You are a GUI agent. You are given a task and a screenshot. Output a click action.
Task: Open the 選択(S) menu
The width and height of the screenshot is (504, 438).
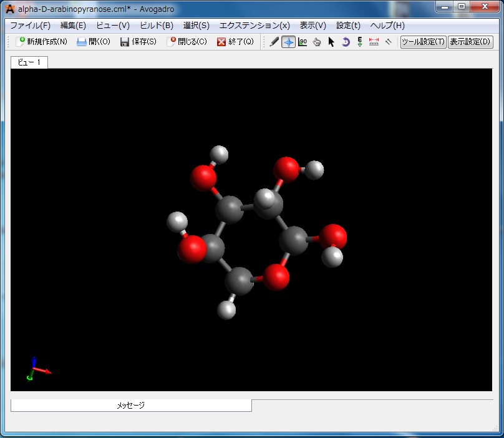pyautogui.click(x=196, y=26)
